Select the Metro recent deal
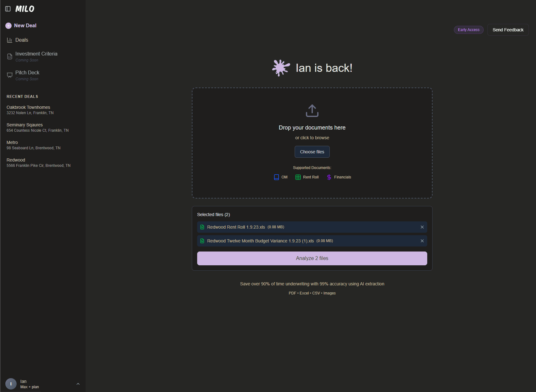This screenshot has height=392, width=536. click(x=12, y=145)
